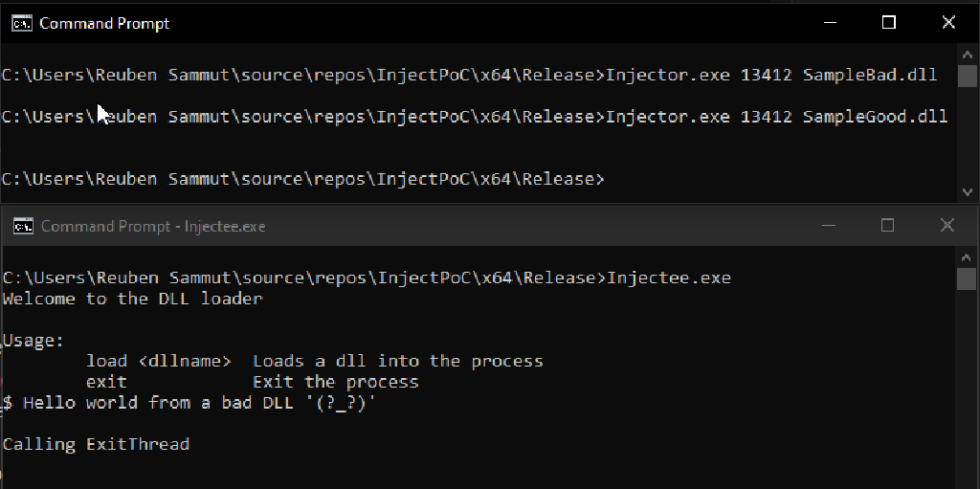Maximize the Injectee.exe Command Prompt window

887,226
